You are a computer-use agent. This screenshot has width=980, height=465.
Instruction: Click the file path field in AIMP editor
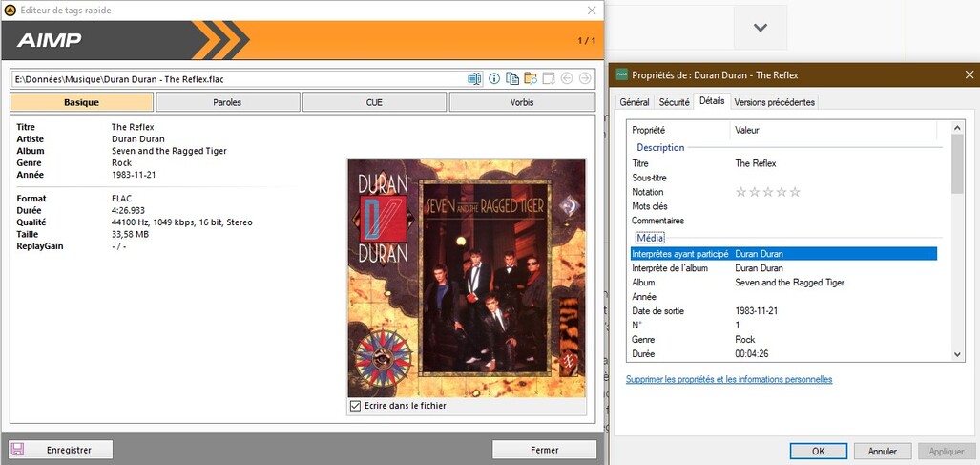[x=238, y=78]
